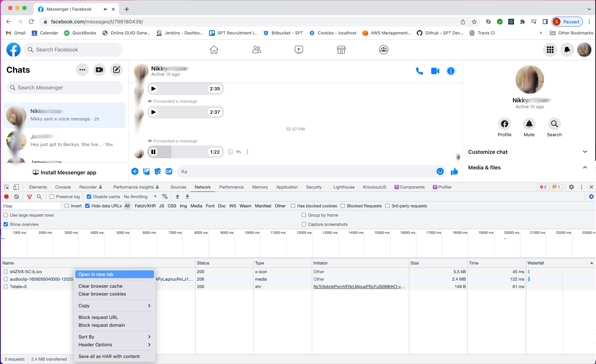Choose Open in new tab
The width and height of the screenshot is (596, 364).
(x=114, y=274)
